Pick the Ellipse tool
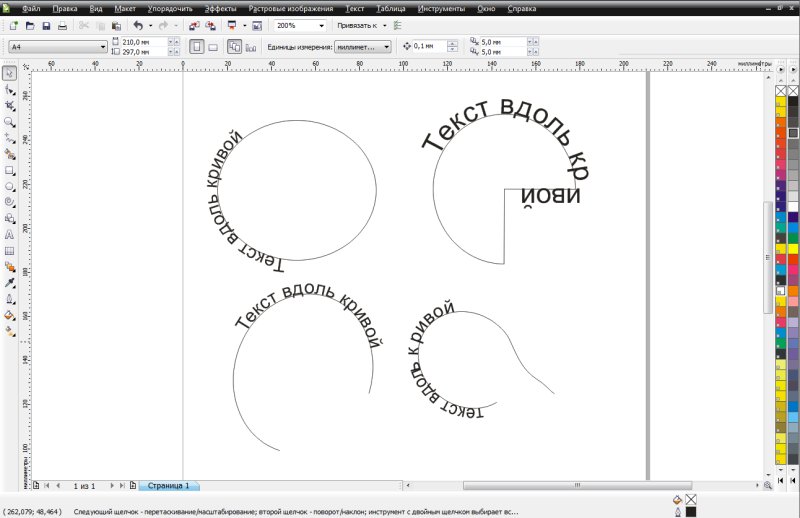800x518 pixels. coord(9,186)
